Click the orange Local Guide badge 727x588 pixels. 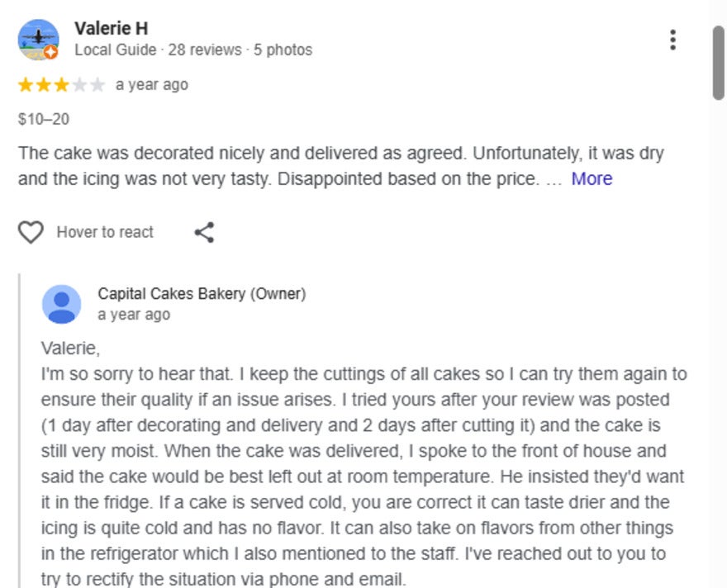click(x=51, y=52)
